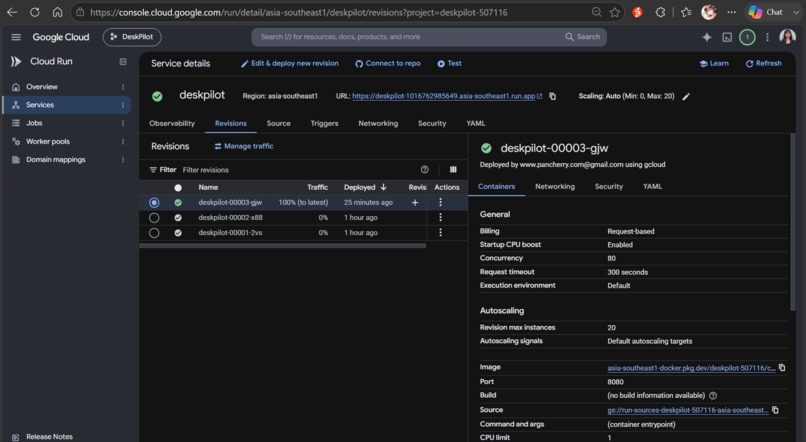806x442 pixels.
Task: Open the DeskPilot project picker
Action: [132, 37]
